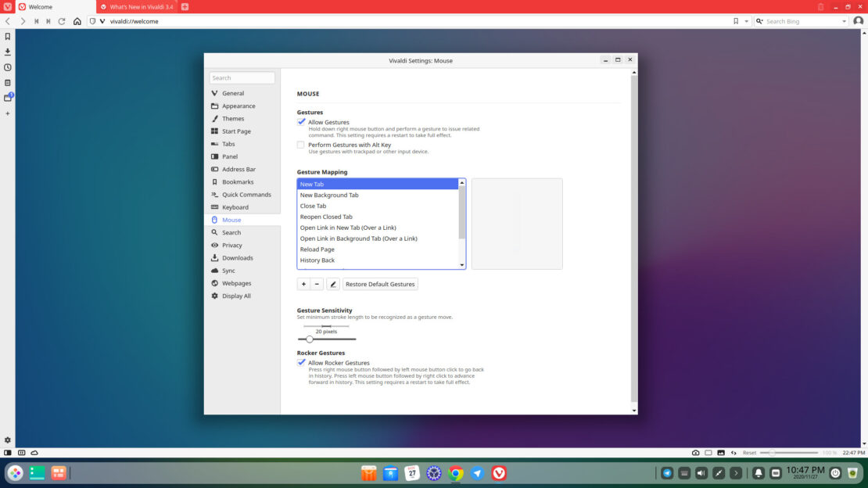Disable the Allow Gestures checkbox

(x=301, y=122)
